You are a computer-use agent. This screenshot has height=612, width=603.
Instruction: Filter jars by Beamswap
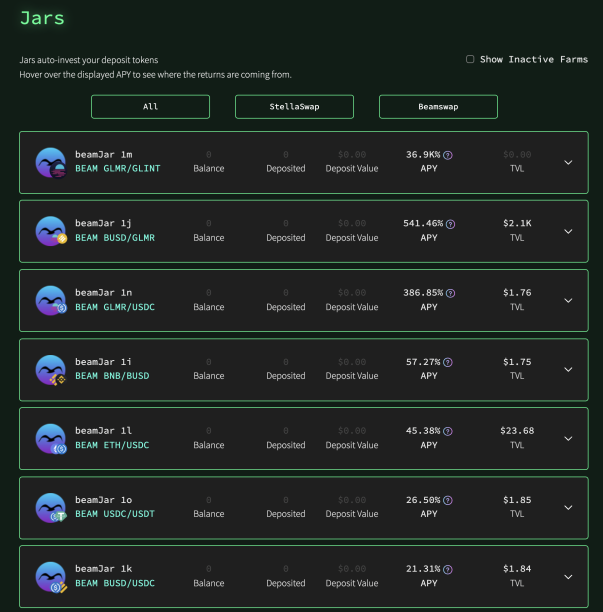[438, 107]
